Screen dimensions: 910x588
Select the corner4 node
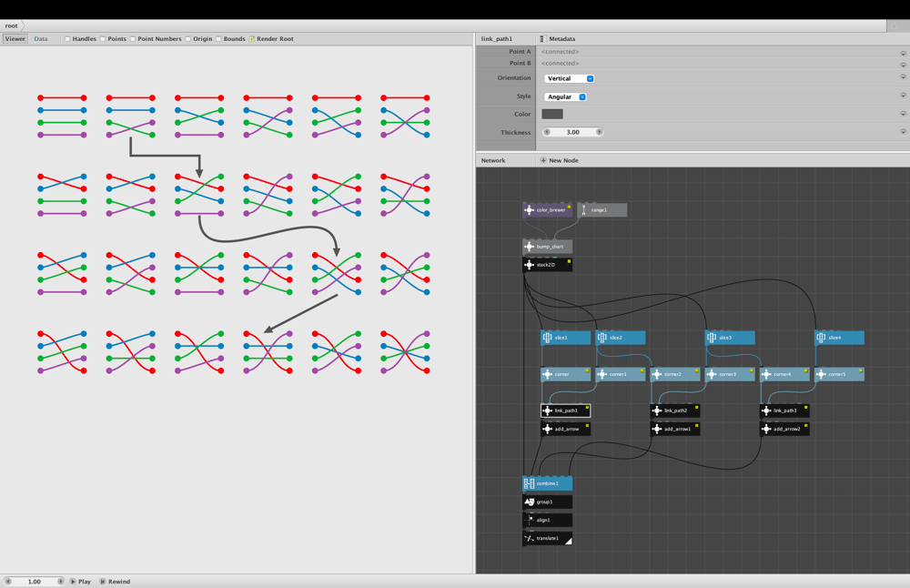pyautogui.click(x=785, y=374)
